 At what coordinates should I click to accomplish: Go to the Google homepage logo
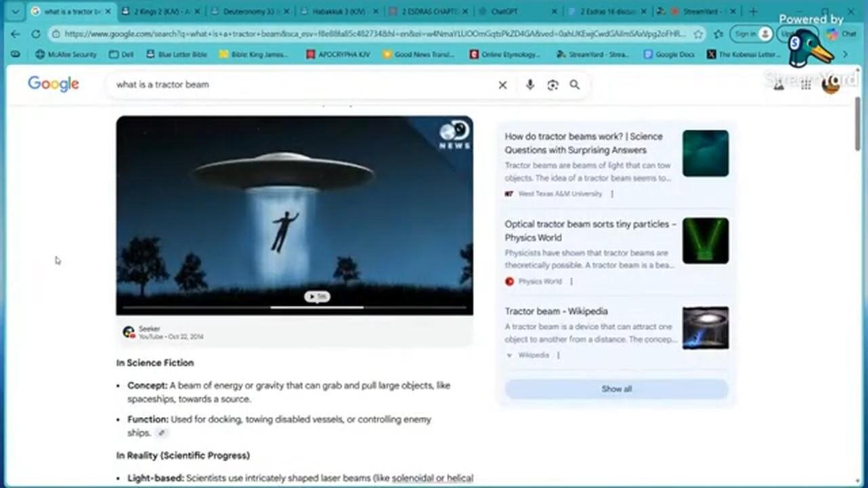pyautogui.click(x=54, y=84)
